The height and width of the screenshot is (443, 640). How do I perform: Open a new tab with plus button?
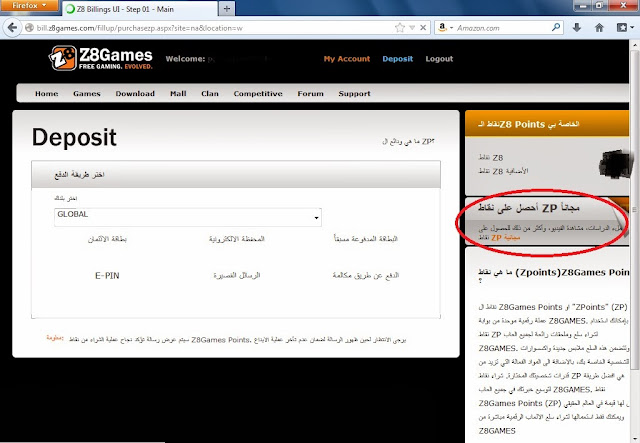click(x=227, y=9)
